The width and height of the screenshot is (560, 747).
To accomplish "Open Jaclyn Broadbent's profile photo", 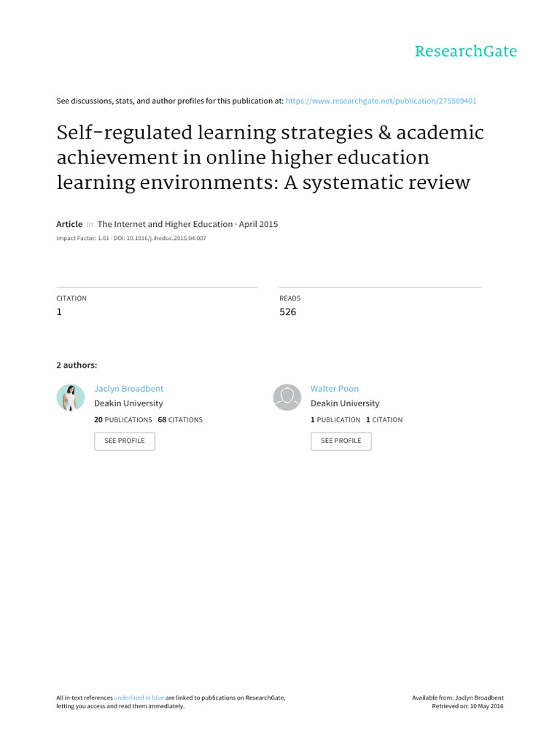I will point(71,398).
